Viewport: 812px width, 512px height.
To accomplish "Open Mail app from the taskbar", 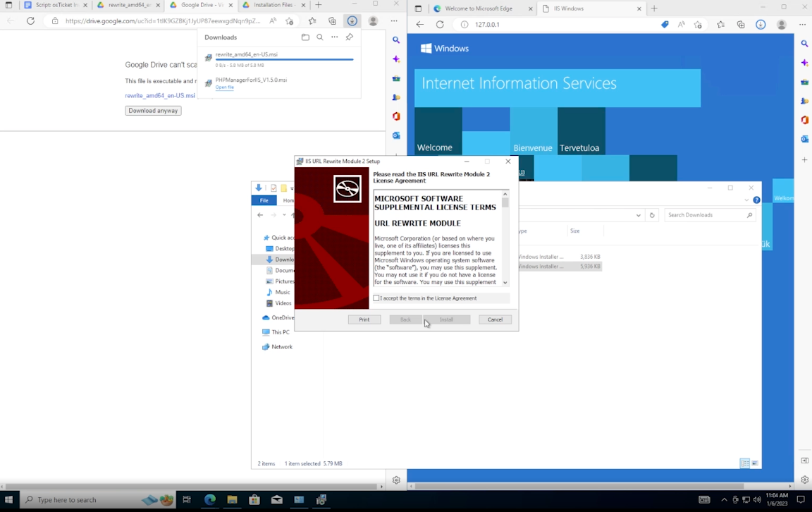I will (x=276, y=499).
